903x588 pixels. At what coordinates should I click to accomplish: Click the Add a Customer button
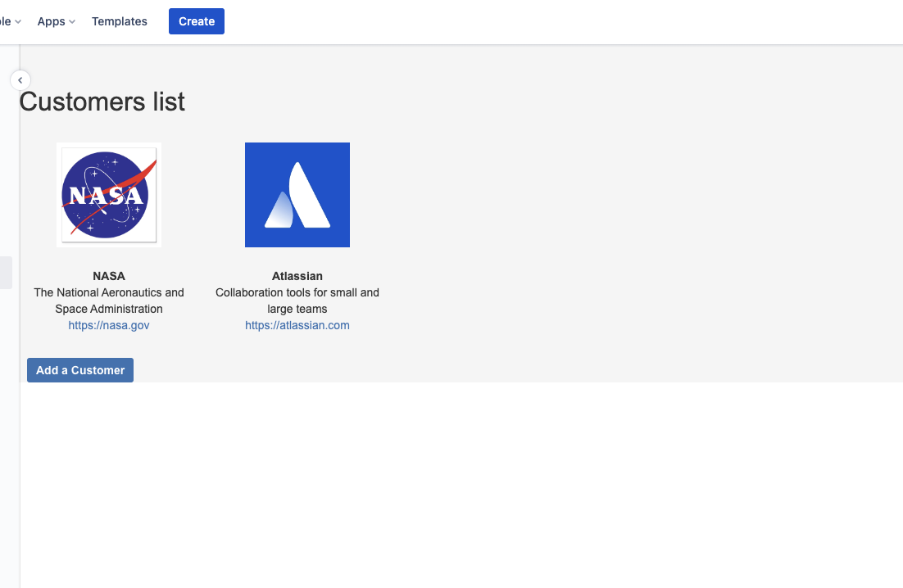coord(79,369)
